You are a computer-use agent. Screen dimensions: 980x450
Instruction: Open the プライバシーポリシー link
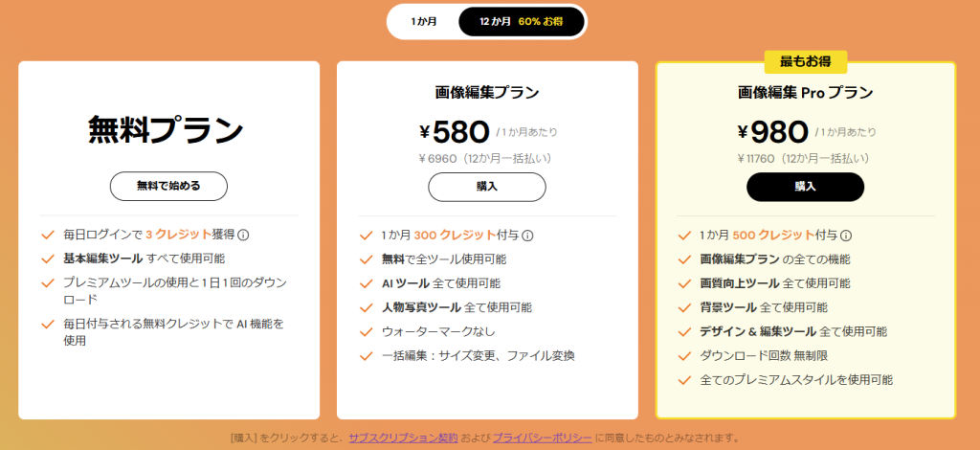(x=543, y=438)
